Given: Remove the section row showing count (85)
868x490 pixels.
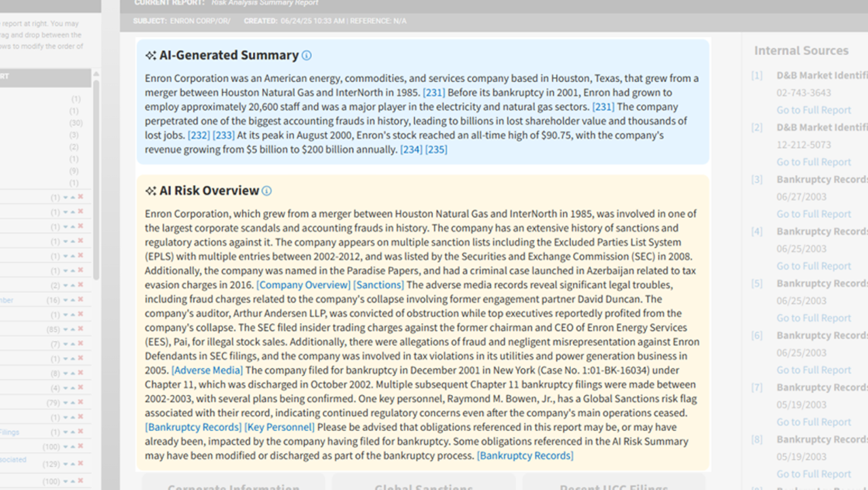Looking at the screenshot, I should 81,330.
